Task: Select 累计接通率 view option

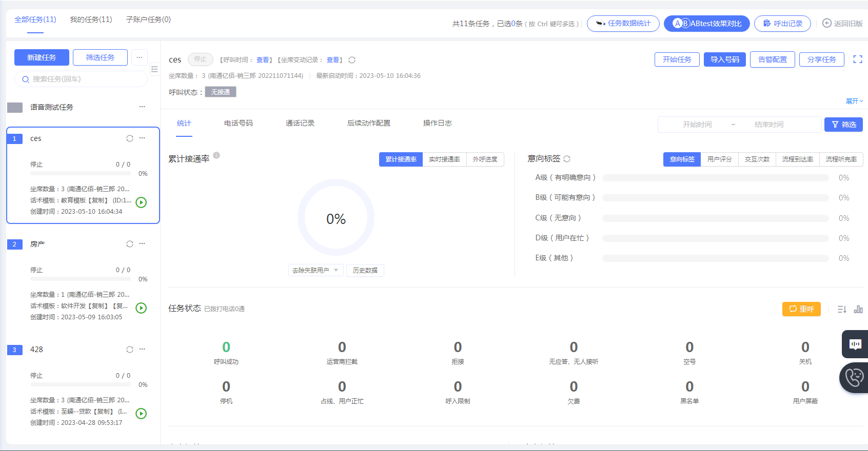Action: (x=401, y=159)
